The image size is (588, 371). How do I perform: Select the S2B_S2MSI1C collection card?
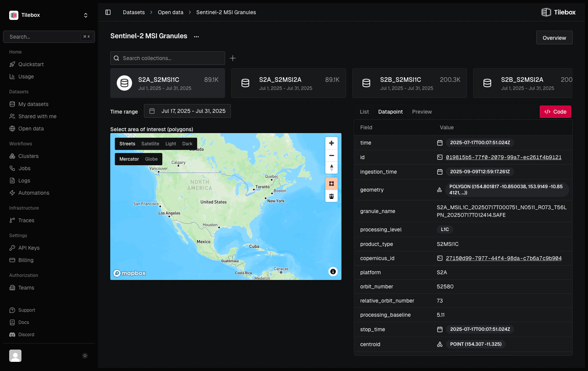pos(410,83)
